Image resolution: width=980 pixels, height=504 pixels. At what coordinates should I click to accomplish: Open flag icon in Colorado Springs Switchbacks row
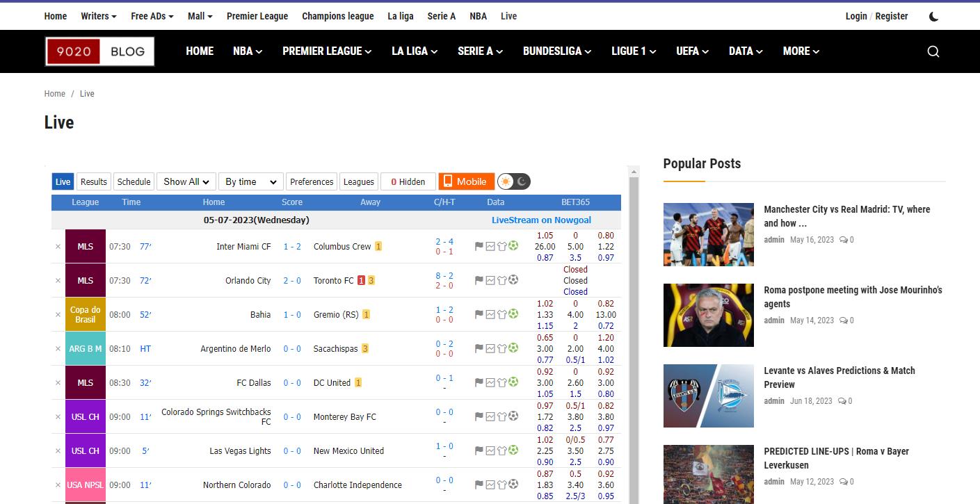[x=479, y=416]
